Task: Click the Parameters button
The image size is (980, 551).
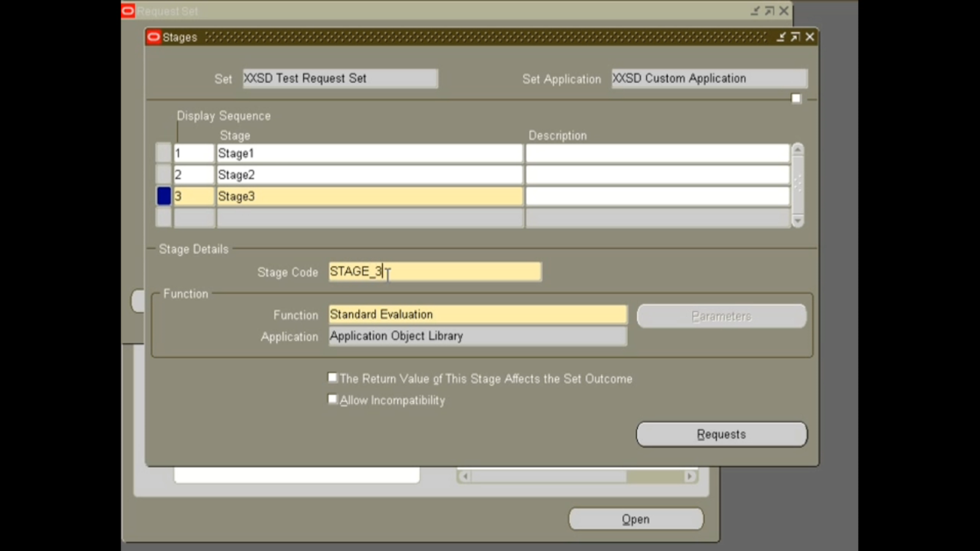Action: click(722, 316)
